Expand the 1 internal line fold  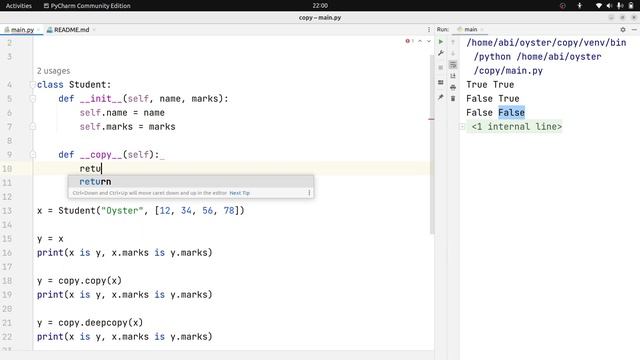tap(462, 127)
